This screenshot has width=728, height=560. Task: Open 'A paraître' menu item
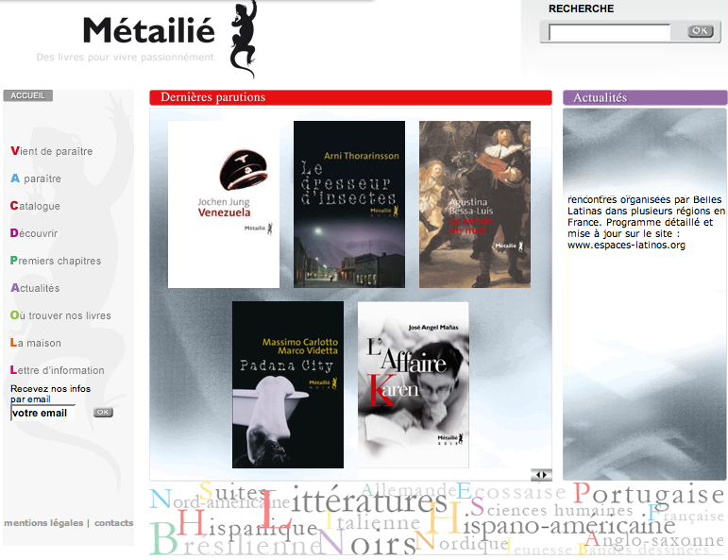[x=36, y=178]
